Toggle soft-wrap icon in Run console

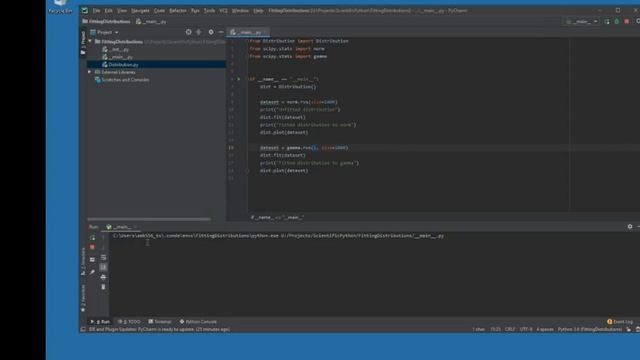[103, 258]
